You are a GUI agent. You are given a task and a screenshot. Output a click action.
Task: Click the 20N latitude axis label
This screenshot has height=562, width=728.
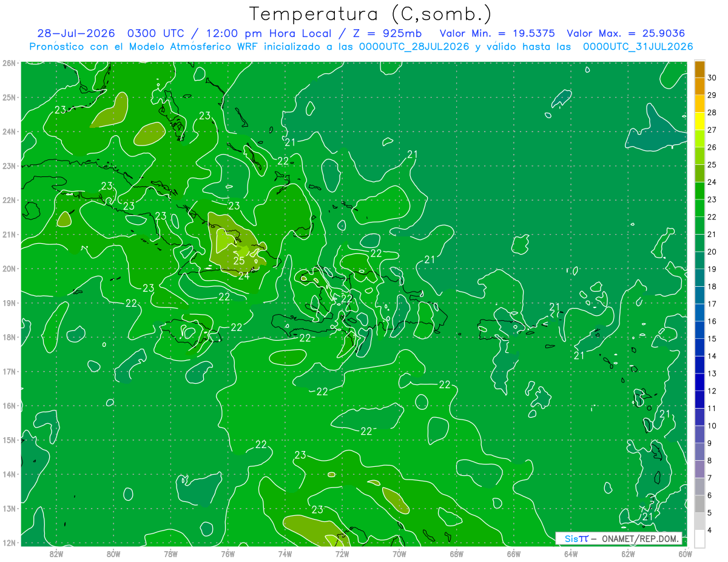[x=9, y=269]
